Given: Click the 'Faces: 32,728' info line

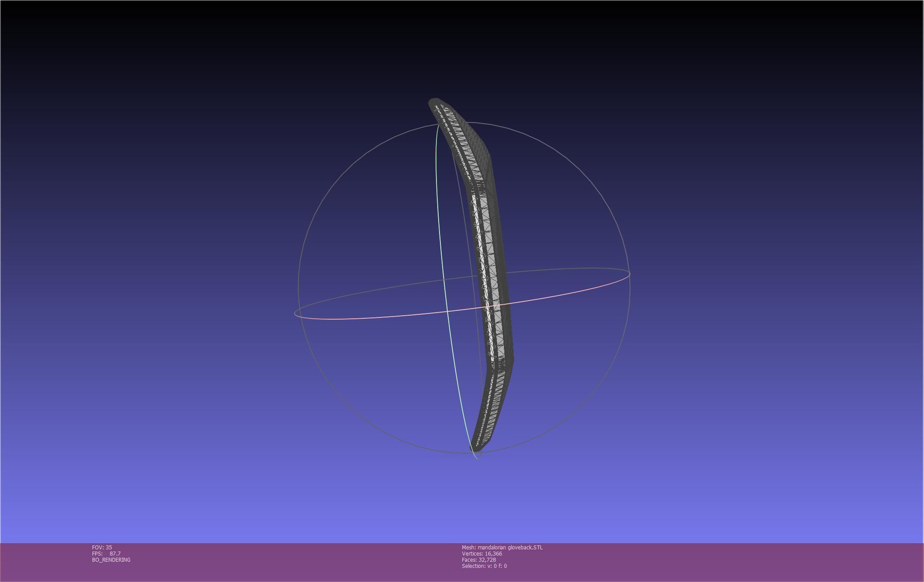Looking at the screenshot, I should [479, 560].
